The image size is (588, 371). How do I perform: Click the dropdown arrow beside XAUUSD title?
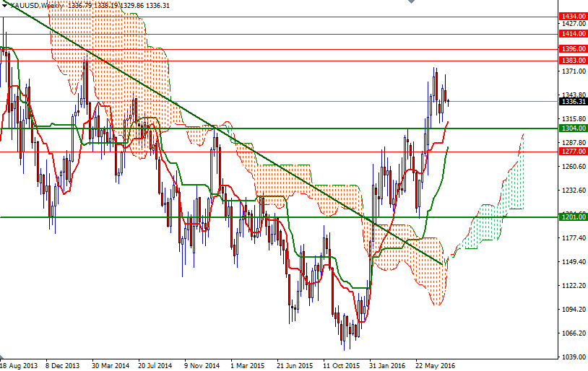[4, 5]
